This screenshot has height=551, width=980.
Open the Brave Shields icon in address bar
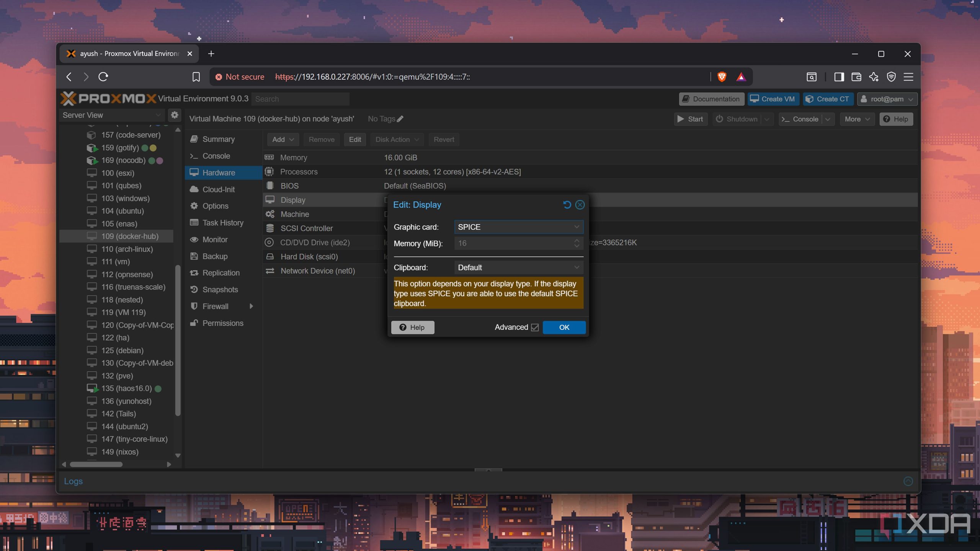(722, 77)
